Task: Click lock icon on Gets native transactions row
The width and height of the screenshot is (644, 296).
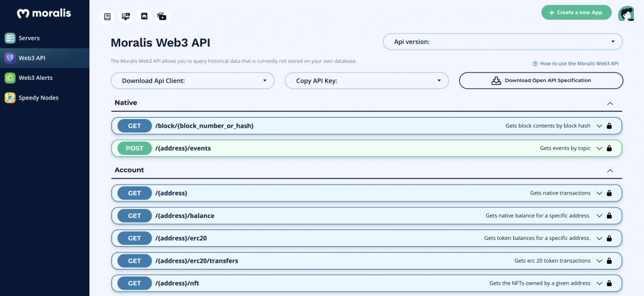Action: pos(609,193)
